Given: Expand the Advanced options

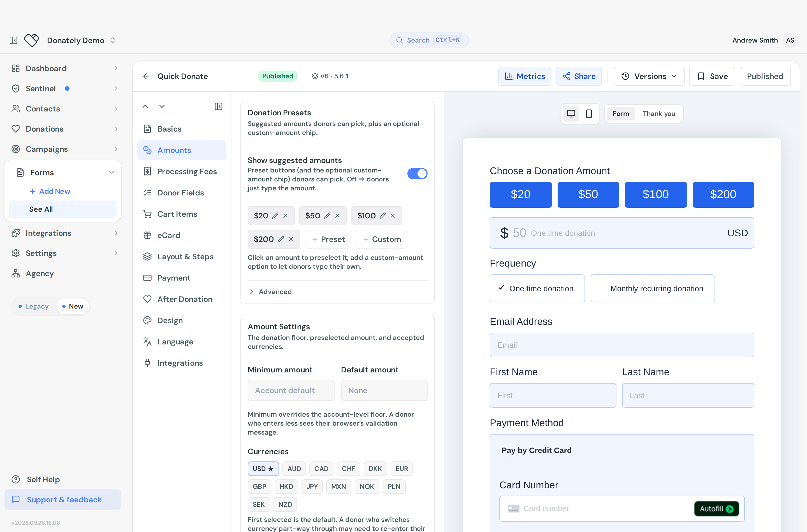Looking at the screenshot, I should tap(271, 292).
